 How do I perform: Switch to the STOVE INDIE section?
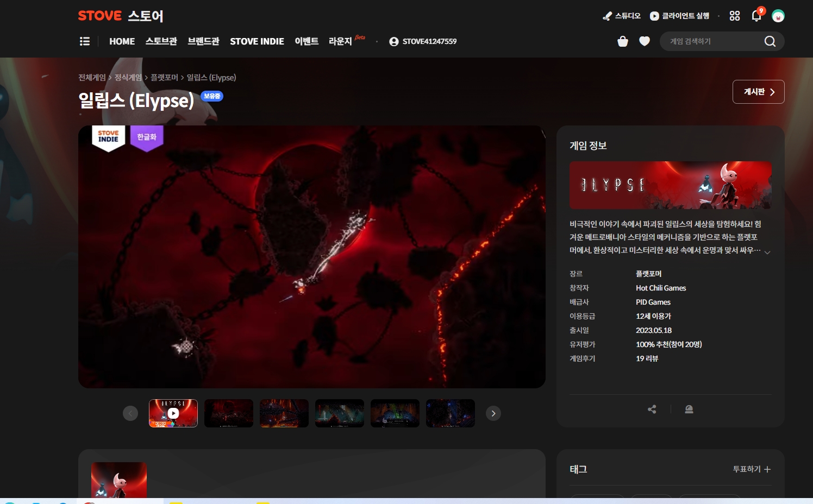coord(257,41)
